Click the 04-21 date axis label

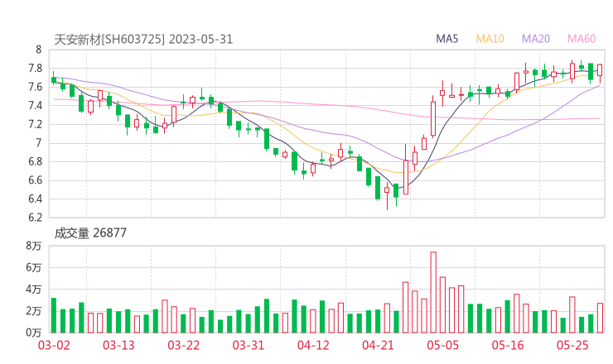click(378, 345)
